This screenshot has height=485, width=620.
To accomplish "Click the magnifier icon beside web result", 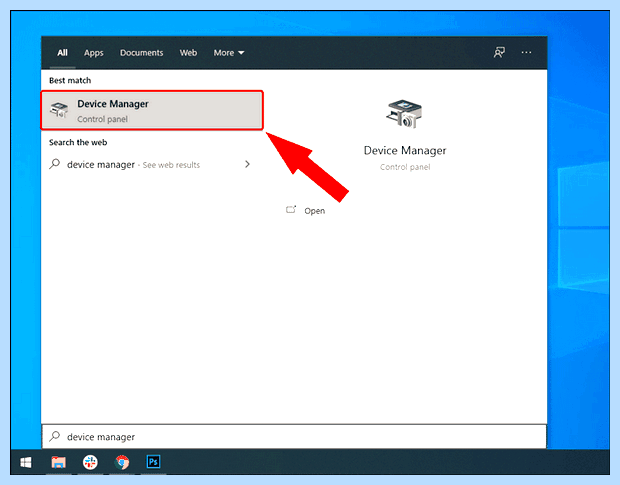I will [x=55, y=164].
